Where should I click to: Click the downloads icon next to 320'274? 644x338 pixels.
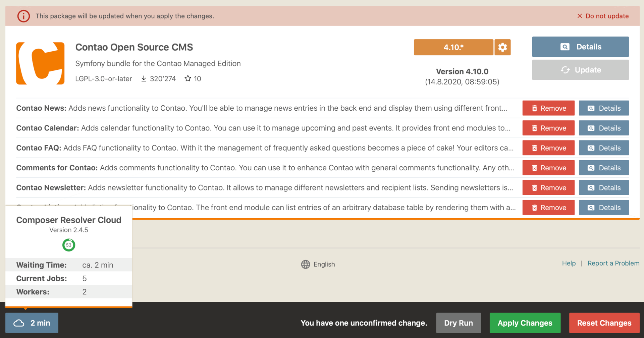(x=144, y=78)
